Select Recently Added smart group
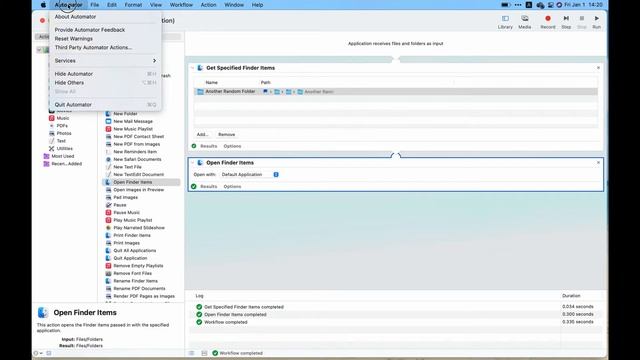The width and height of the screenshot is (640, 360). coord(66,164)
